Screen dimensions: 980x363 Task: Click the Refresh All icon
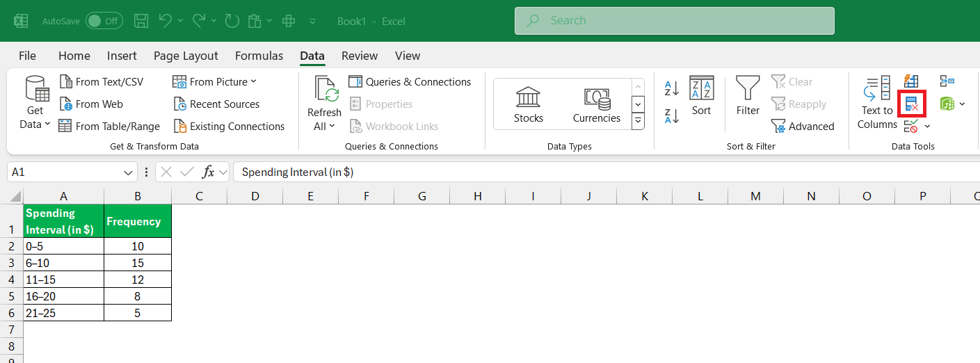pos(326,90)
